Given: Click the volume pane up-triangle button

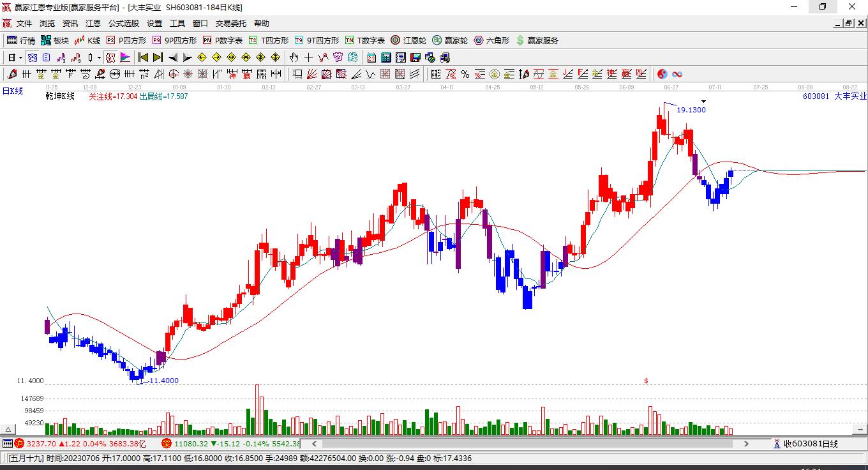Looking at the screenshot, I should (x=10, y=430).
